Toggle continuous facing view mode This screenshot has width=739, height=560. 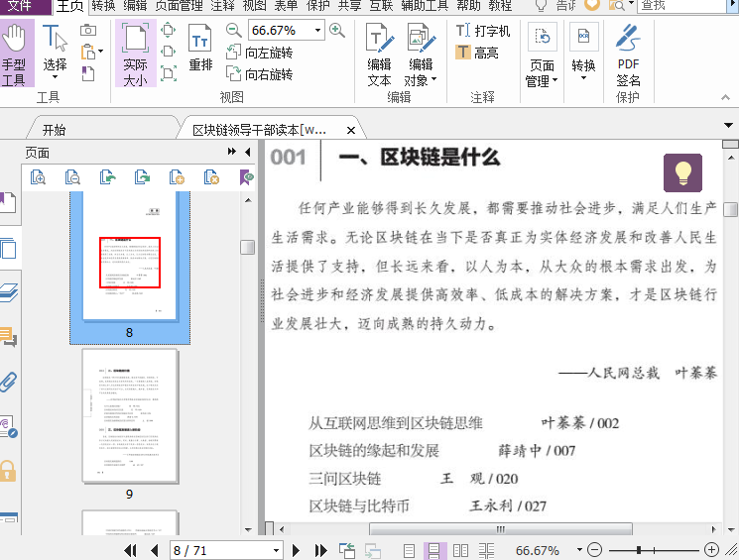click(x=486, y=550)
